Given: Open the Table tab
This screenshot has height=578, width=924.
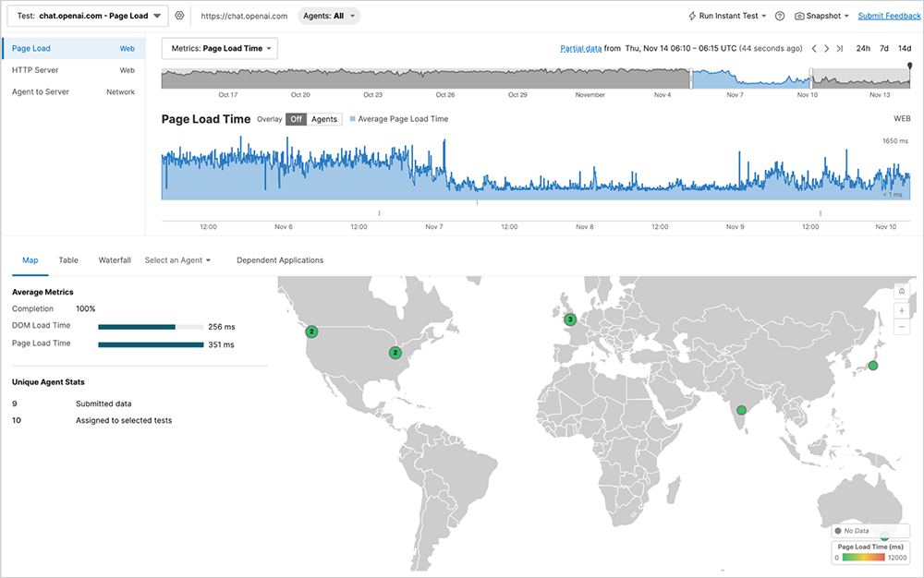Looking at the screenshot, I should pyautogui.click(x=68, y=260).
